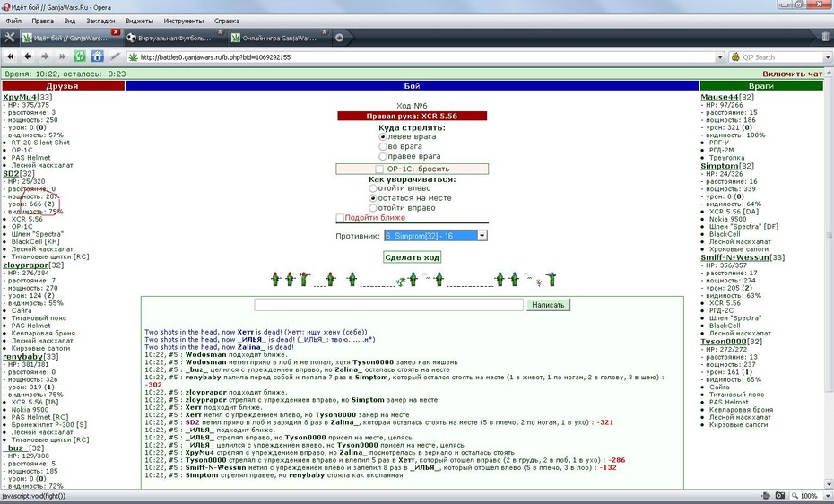Click the zoom magnifier icon in status bar
The height and width of the screenshot is (504, 834).
(x=795, y=496)
